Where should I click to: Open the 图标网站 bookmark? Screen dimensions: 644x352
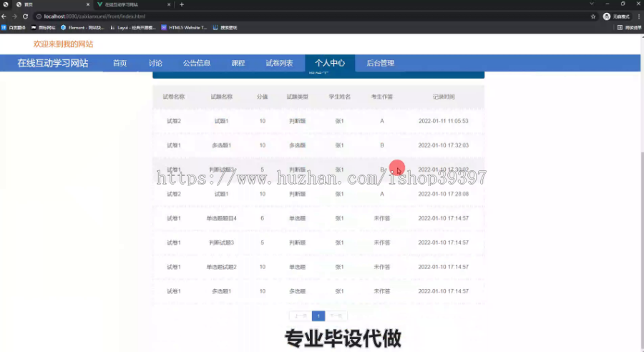[x=43, y=27]
